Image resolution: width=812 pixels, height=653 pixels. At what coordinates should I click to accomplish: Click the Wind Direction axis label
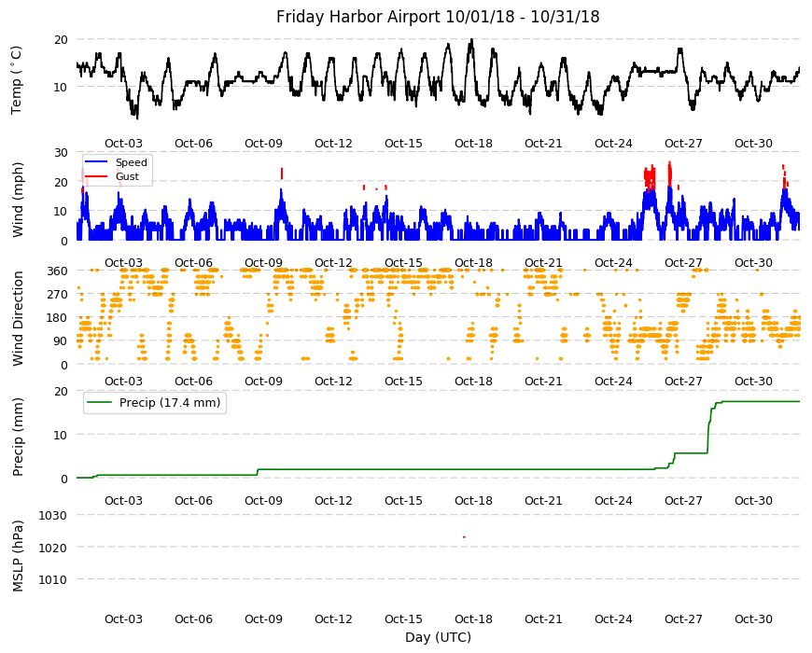click(18, 318)
